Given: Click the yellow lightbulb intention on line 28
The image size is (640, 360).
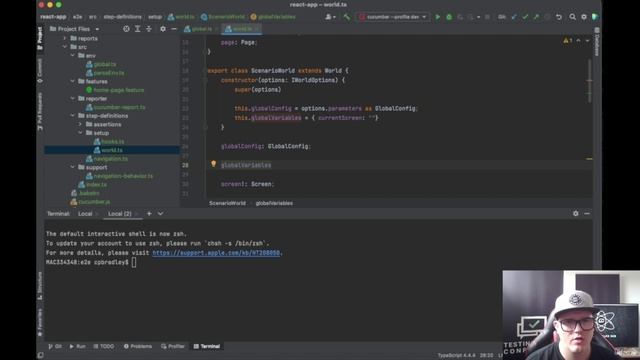Looking at the screenshot, I should (213, 164).
